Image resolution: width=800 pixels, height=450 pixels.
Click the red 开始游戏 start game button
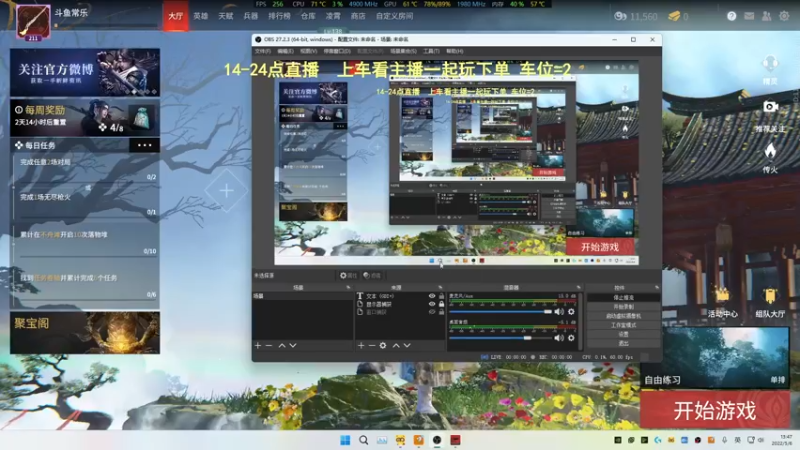point(715,411)
